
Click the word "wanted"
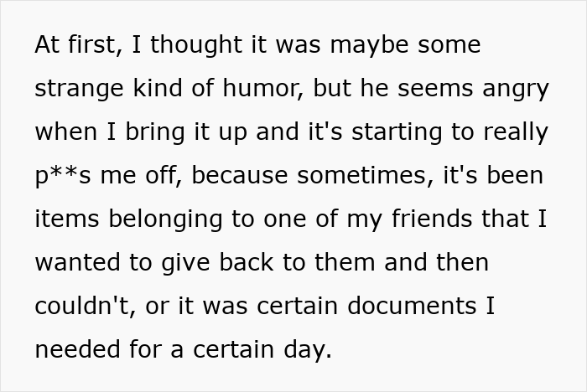[76, 263]
